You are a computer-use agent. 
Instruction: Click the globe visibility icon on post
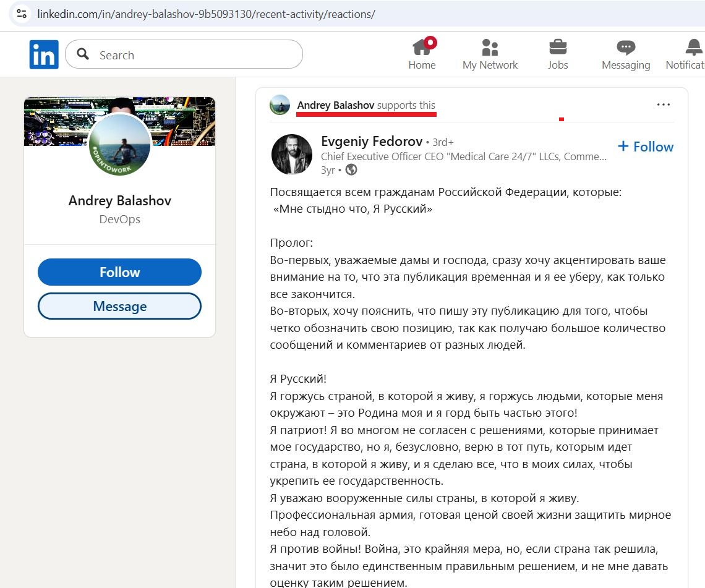tap(351, 170)
